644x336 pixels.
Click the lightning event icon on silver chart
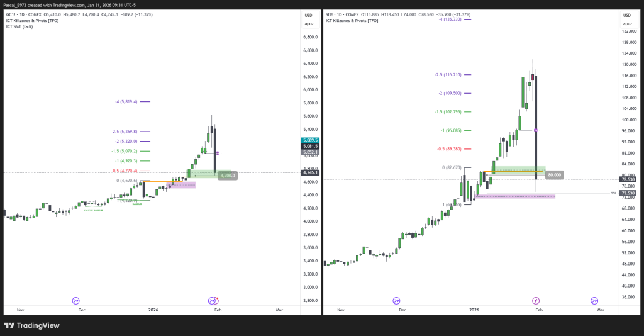point(536,301)
